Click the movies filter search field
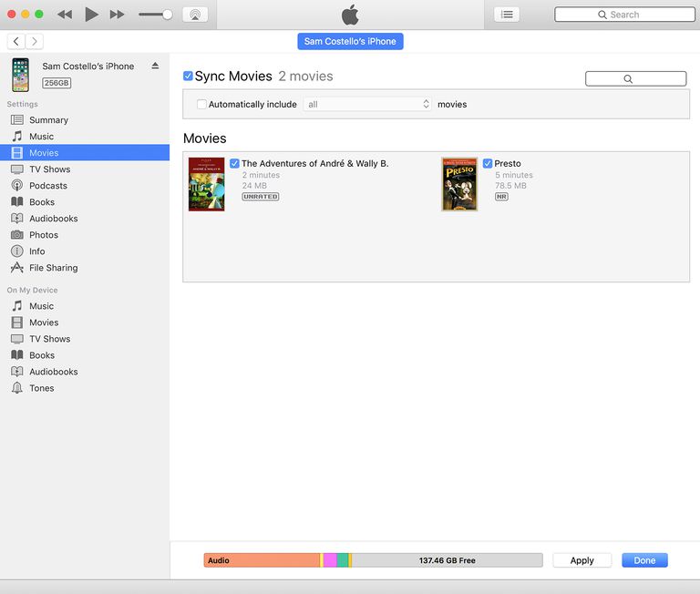Screen dimensions: 700x594 click(635, 78)
